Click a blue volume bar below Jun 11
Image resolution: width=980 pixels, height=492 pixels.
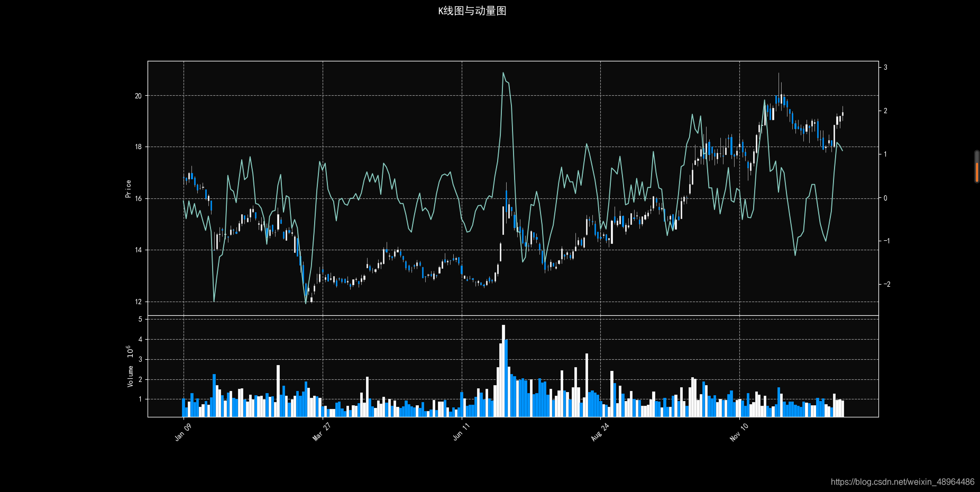463,402
